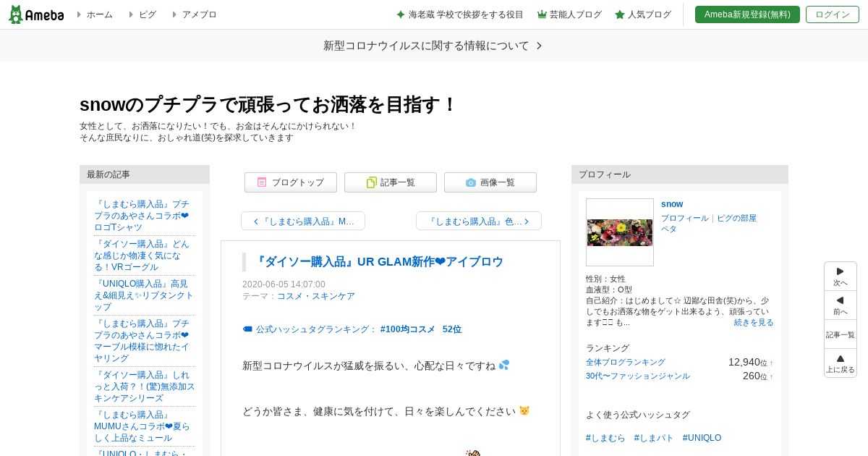Image resolution: width=868 pixels, height=456 pixels.
Task: Open theme コスメ・スキンケア link
Action: coord(316,296)
